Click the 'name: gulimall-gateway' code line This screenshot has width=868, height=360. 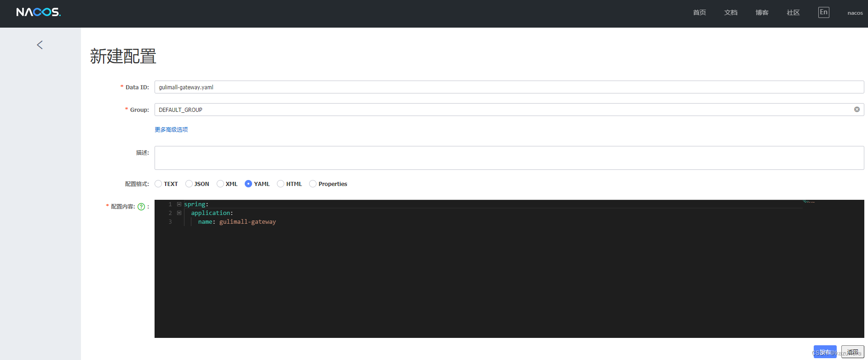[x=237, y=222]
